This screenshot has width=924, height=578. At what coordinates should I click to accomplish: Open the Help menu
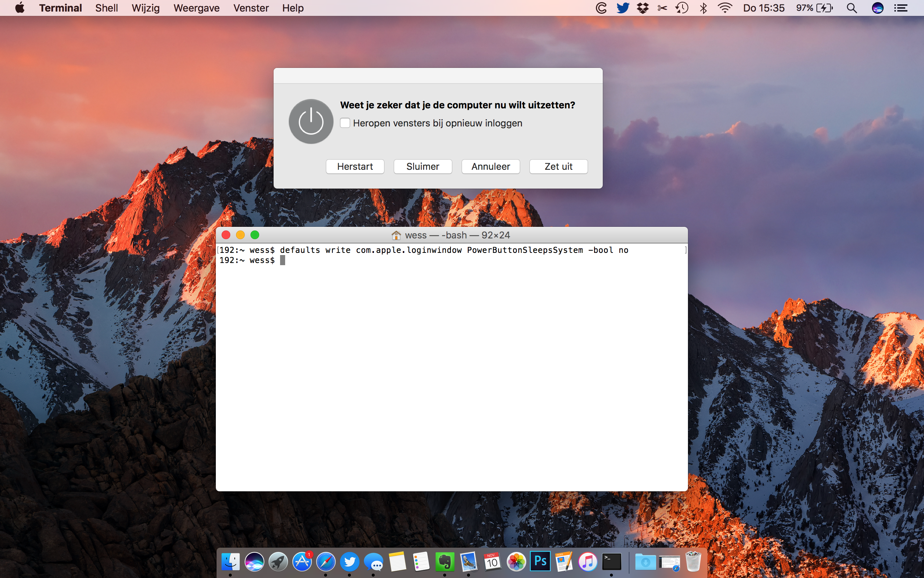(293, 8)
